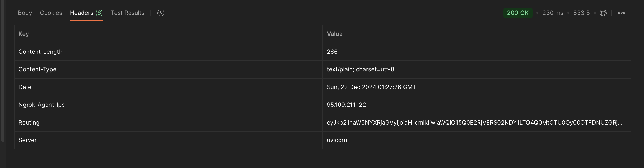Select the Server header value uvicorn
The width and height of the screenshot is (644, 168).
point(337,140)
